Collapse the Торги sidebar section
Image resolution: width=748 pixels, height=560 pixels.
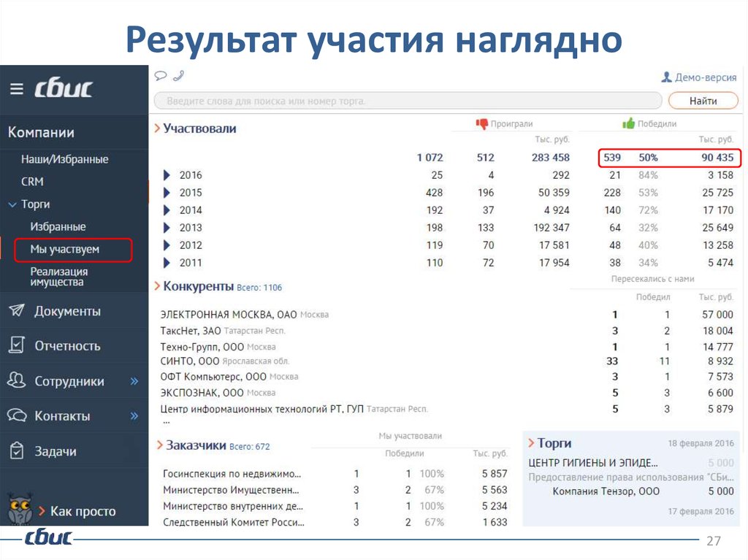tap(12, 204)
